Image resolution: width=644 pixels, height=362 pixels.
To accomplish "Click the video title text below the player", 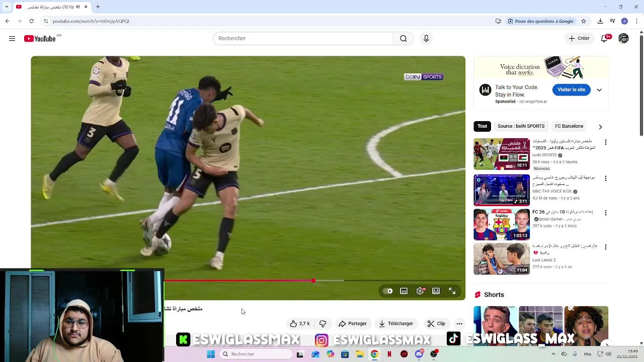I will pyautogui.click(x=183, y=309).
